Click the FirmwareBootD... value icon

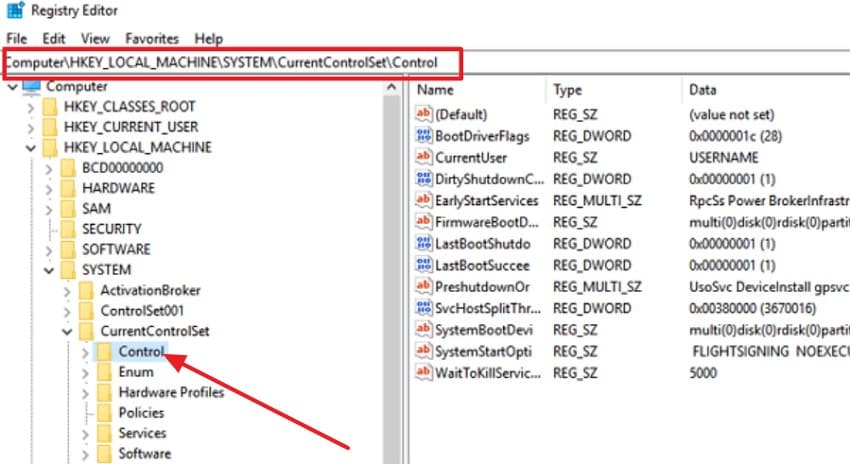tap(423, 222)
